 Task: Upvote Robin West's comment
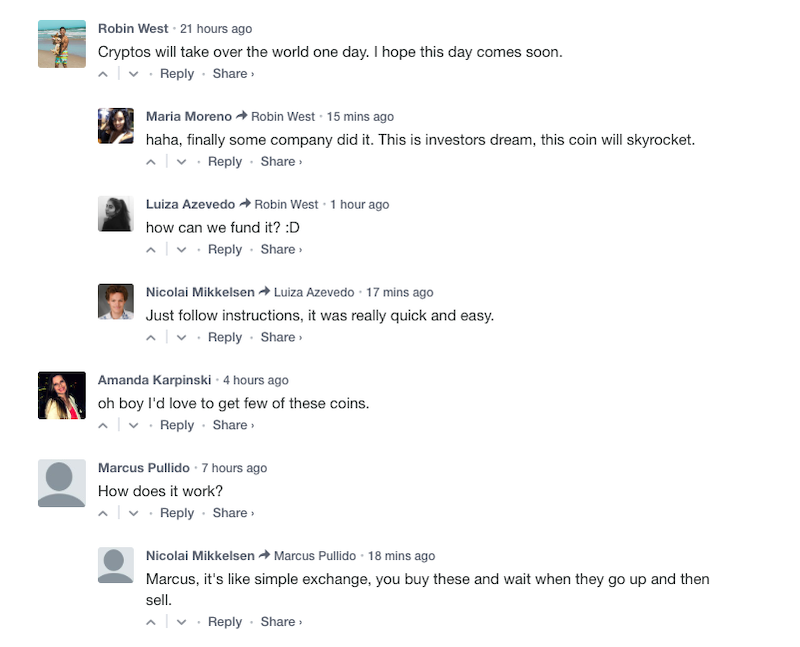click(x=103, y=74)
